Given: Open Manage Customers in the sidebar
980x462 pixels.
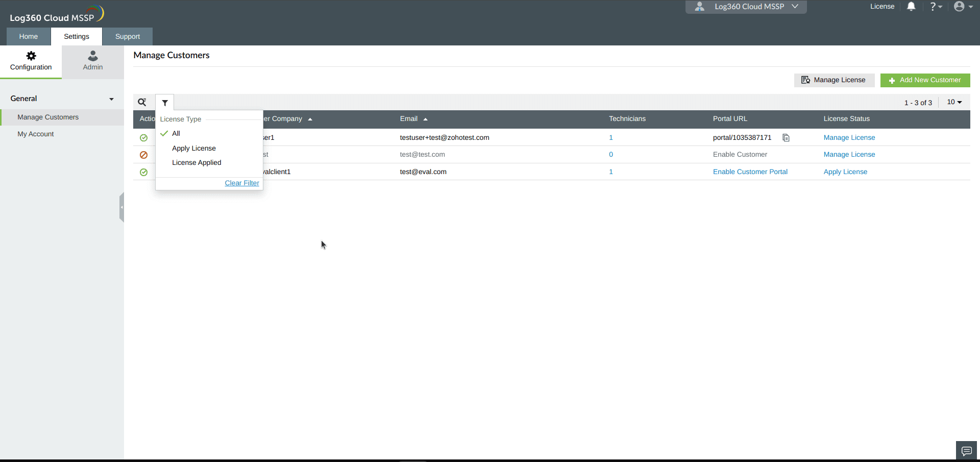Looking at the screenshot, I should pyautogui.click(x=62, y=117).
